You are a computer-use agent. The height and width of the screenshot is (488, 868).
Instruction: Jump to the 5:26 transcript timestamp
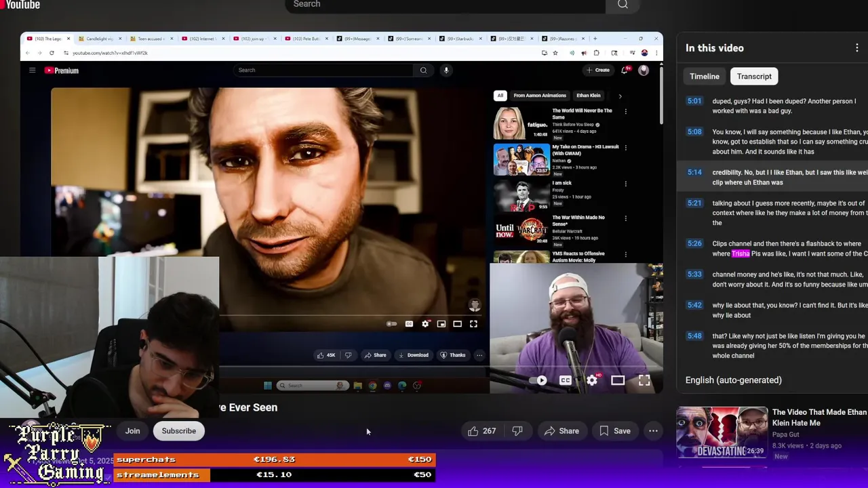click(x=694, y=243)
